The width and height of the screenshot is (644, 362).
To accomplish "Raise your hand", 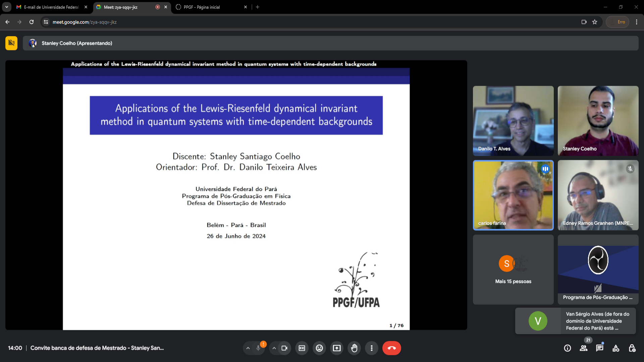I will (354, 348).
